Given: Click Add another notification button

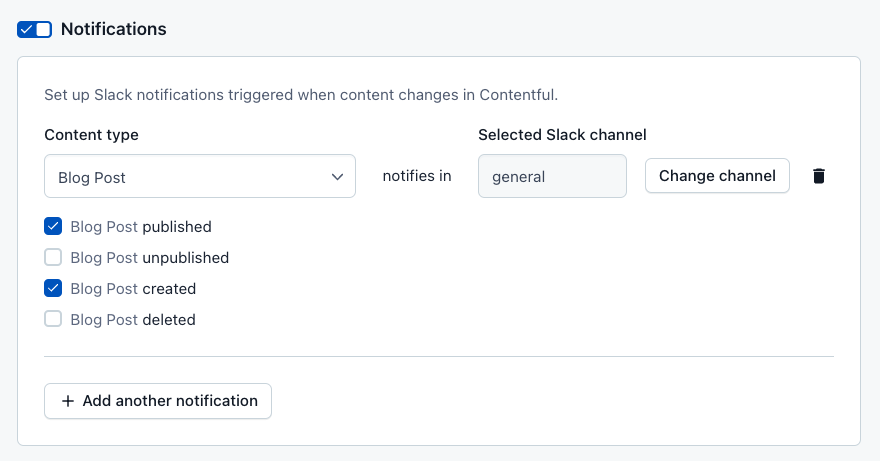Looking at the screenshot, I should [158, 401].
